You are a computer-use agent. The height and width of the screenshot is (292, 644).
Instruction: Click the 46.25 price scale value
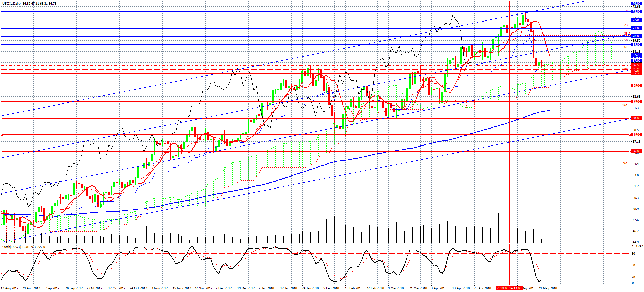636,231
